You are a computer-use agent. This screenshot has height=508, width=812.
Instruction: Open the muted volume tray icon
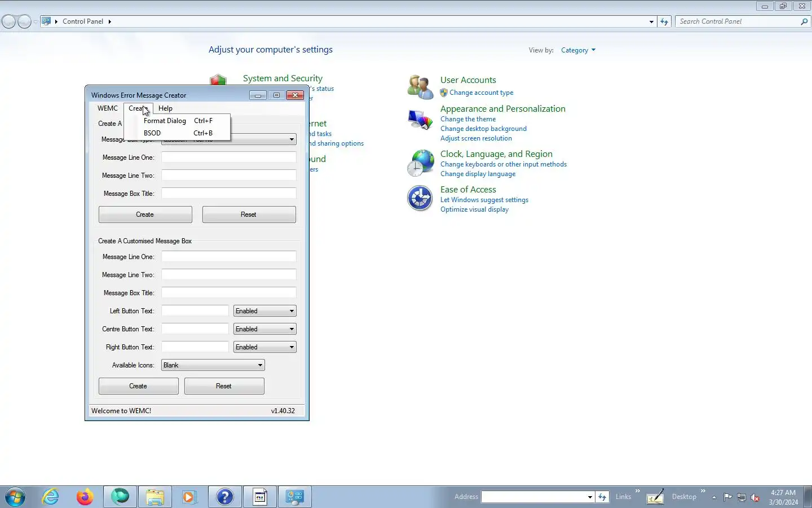tap(755, 497)
